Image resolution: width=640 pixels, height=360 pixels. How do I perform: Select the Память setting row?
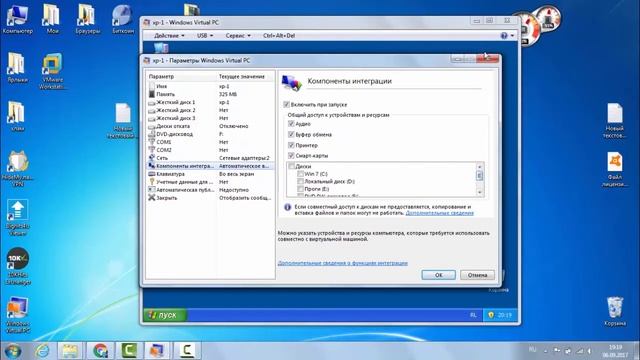210,94
